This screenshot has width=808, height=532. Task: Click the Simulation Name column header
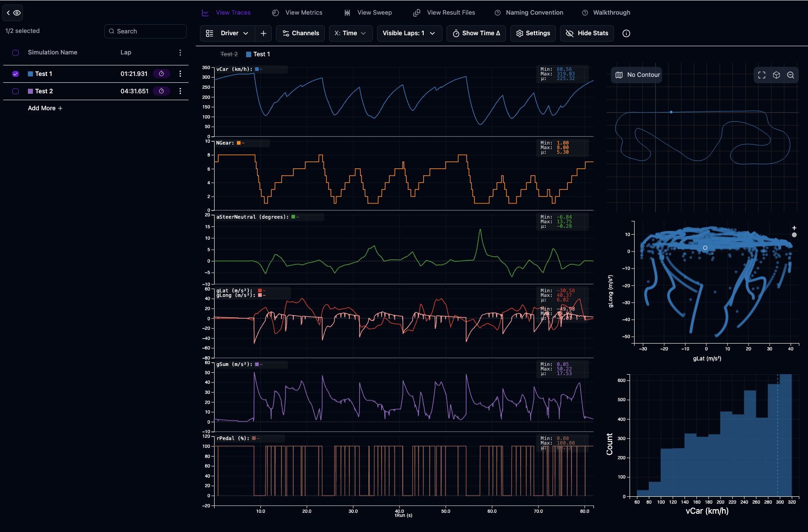click(x=52, y=53)
